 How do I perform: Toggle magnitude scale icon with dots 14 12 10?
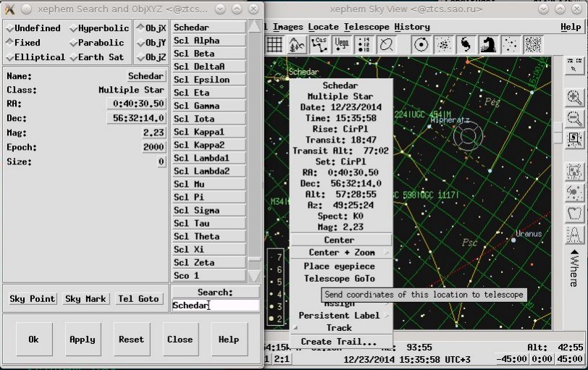tap(364, 45)
